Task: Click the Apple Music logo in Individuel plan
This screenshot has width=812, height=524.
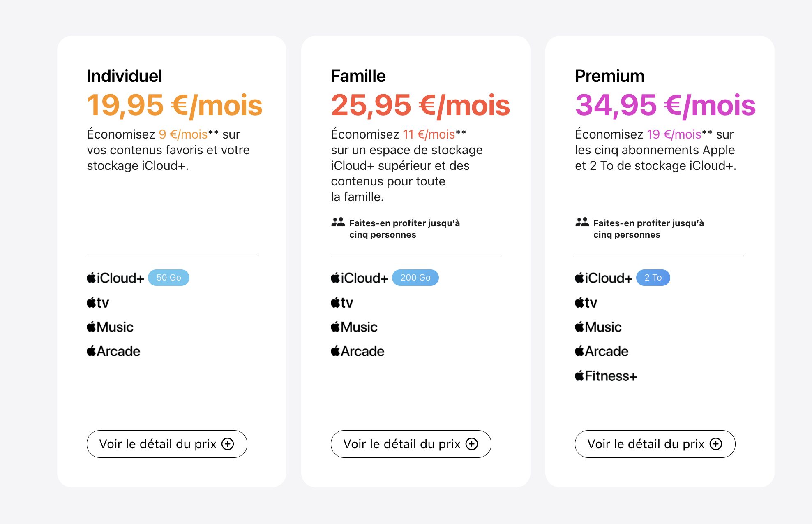Action: point(110,327)
